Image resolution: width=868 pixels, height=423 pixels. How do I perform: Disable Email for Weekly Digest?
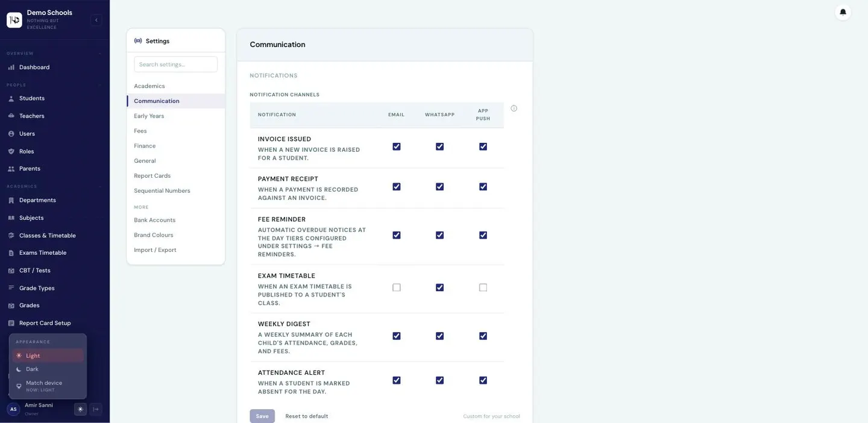click(397, 336)
